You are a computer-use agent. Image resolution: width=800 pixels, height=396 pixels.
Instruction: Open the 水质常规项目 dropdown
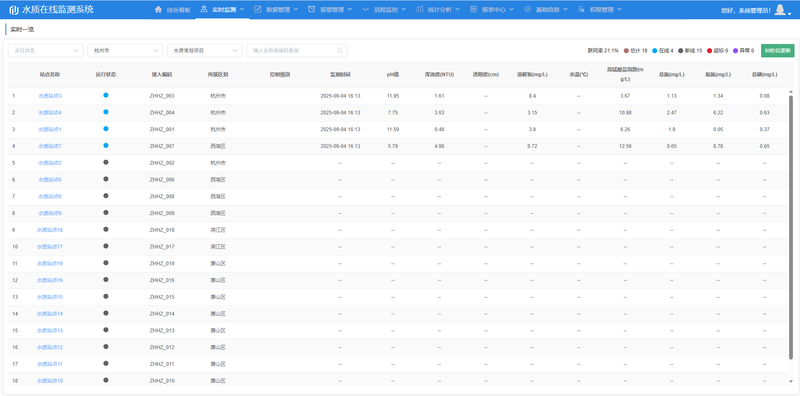205,51
